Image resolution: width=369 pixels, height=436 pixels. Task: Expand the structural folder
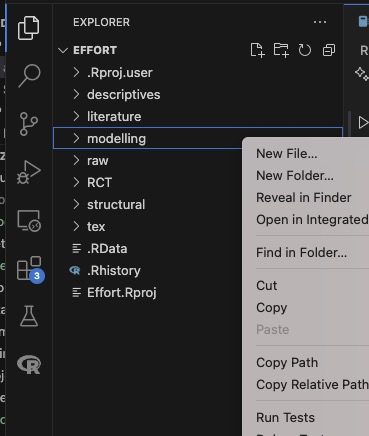coord(76,204)
